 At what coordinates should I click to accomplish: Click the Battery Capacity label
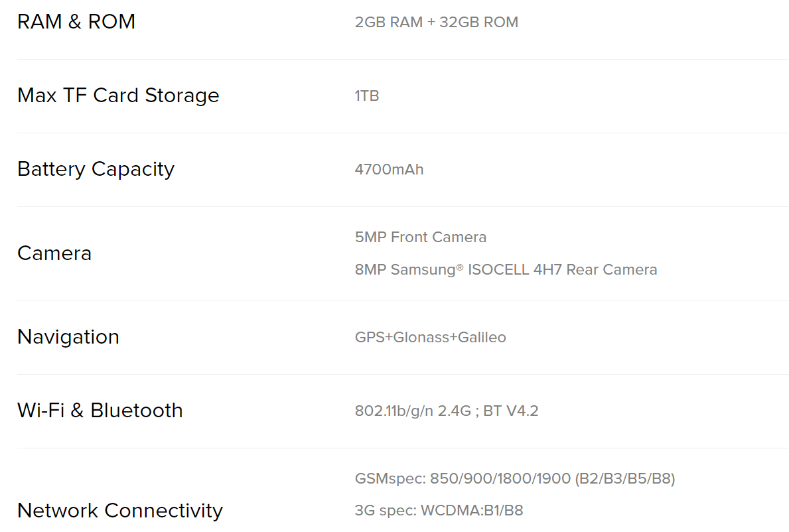point(96,169)
